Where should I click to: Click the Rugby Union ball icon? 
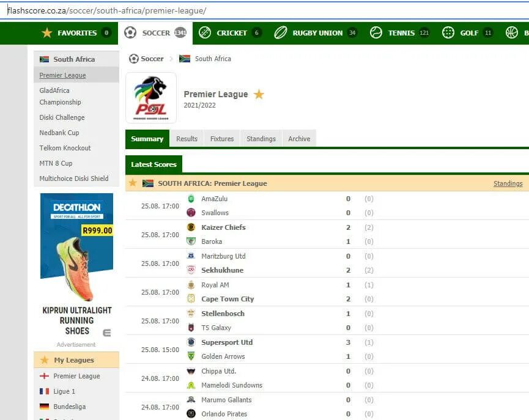tap(280, 33)
